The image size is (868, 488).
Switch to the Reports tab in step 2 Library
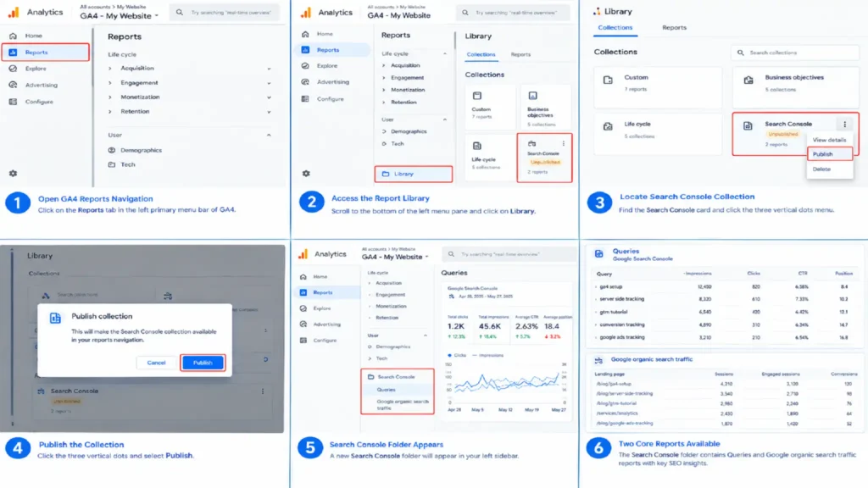point(520,54)
